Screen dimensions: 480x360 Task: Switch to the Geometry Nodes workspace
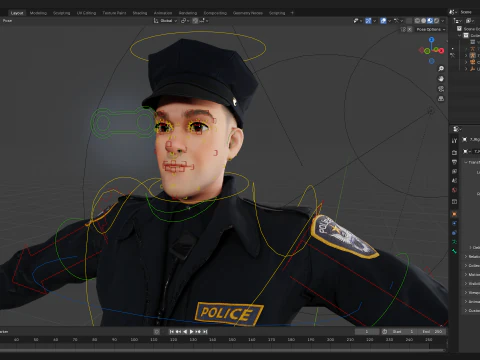pos(248,13)
